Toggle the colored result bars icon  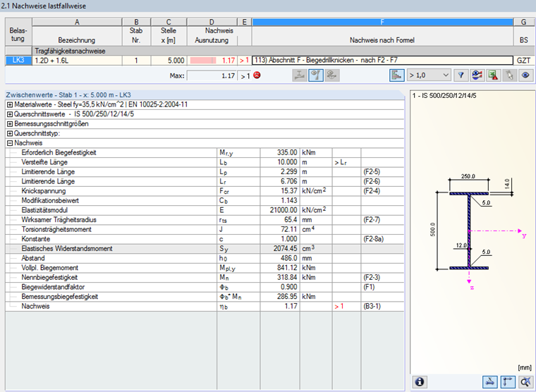[396, 75]
